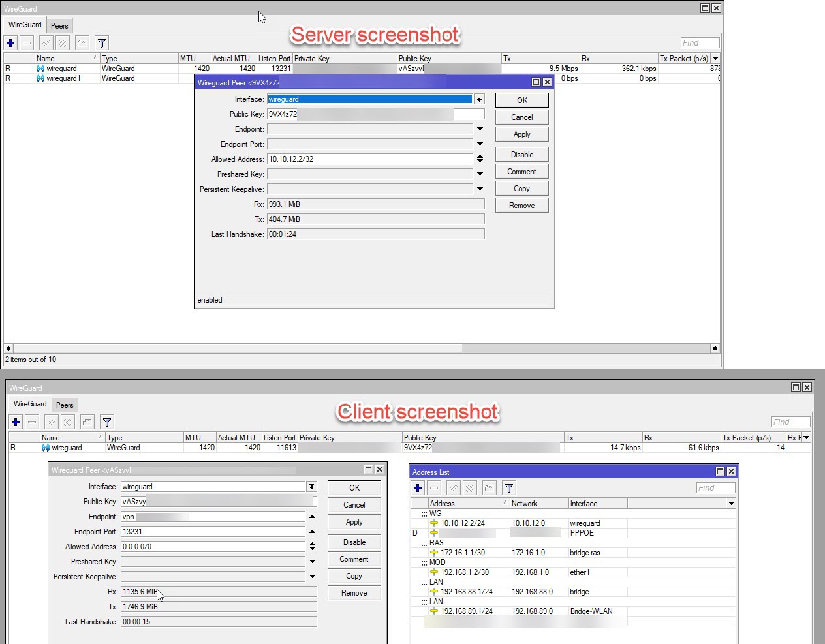
Task: Expand the Endpoint Port field in the server peer dialog
Action: tap(480, 144)
